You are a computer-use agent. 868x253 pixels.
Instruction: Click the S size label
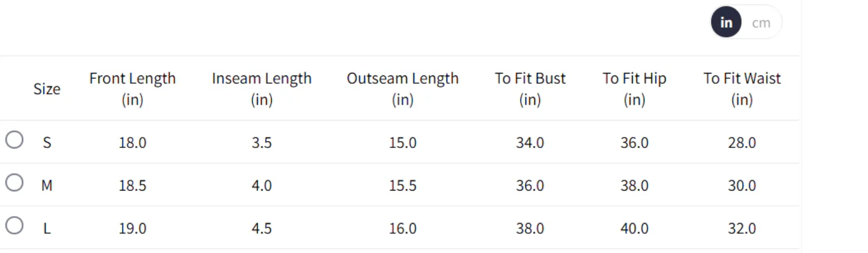[47, 142]
